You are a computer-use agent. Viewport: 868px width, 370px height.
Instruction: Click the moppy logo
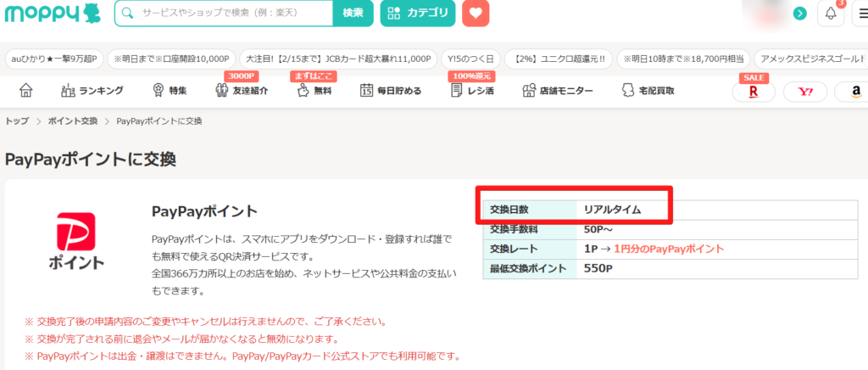click(x=53, y=14)
